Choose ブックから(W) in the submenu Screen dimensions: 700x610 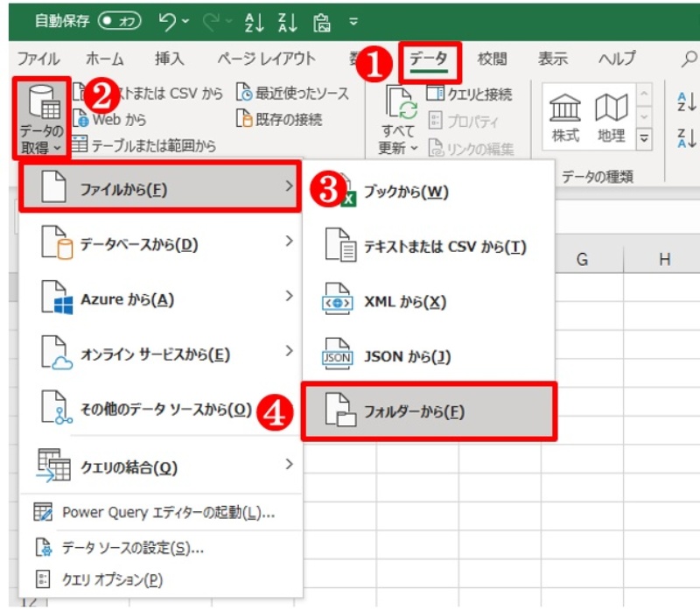(x=429, y=192)
